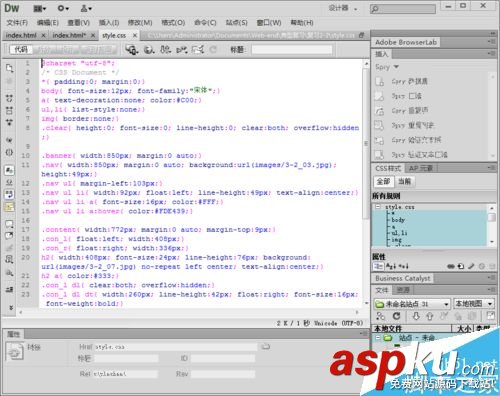Screen dimensions: 500x396
Task: Select the ul,li rule in the rules list
Action: click(399, 233)
